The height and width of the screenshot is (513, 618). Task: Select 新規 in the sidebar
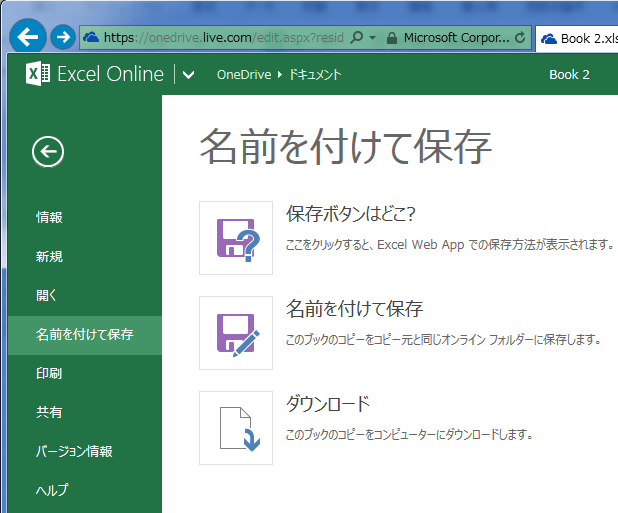click(50, 256)
